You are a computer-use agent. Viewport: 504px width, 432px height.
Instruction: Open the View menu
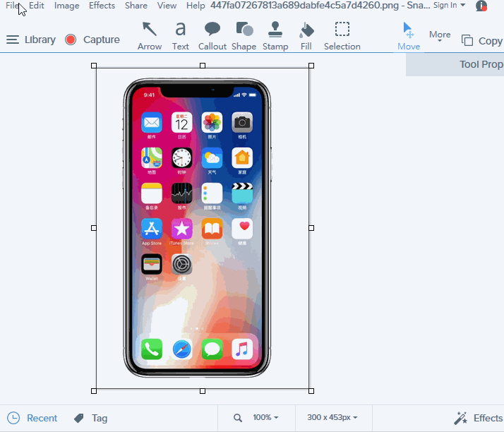click(x=167, y=6)
